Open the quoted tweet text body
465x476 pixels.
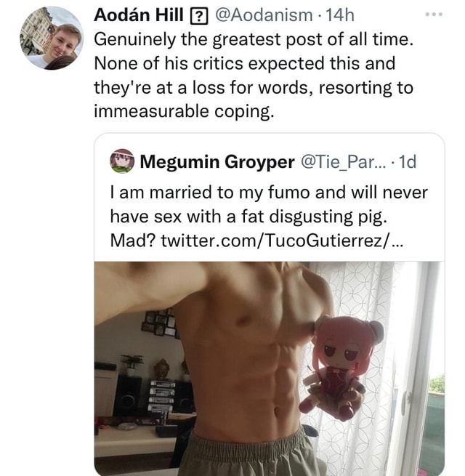point(269,217)
